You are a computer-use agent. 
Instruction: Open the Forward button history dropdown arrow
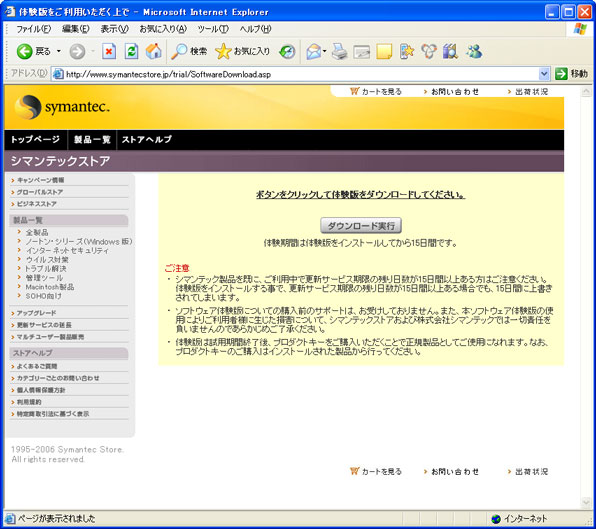click(x=92, y=51)
